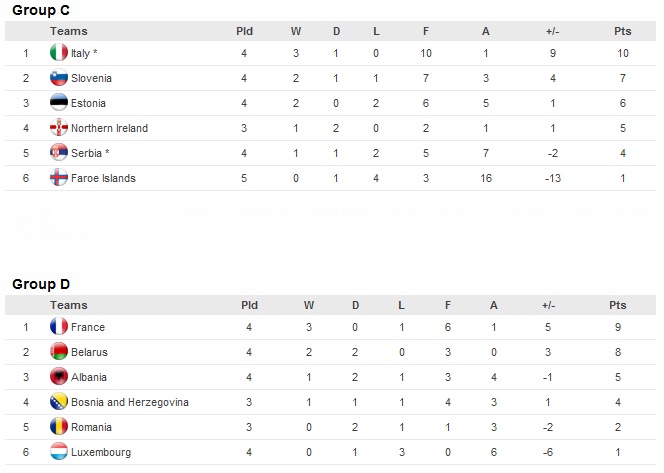
Task: Click the Serbia flag icon
Action: tap(59, 152)
